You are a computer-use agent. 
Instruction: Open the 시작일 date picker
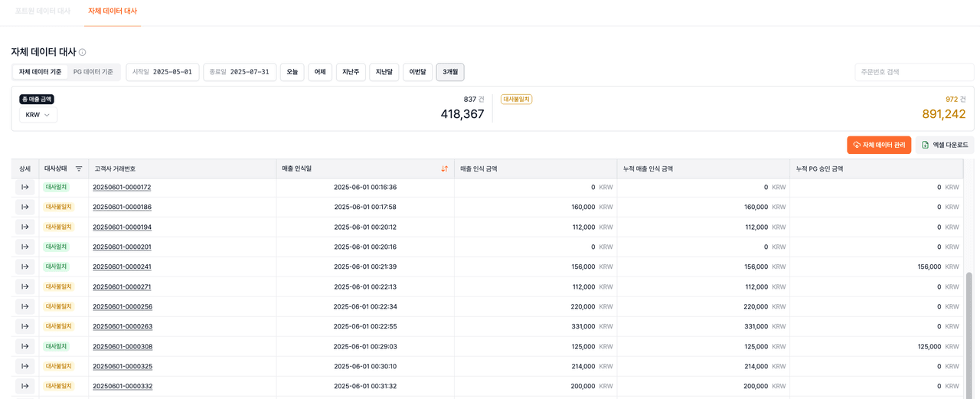162,72
